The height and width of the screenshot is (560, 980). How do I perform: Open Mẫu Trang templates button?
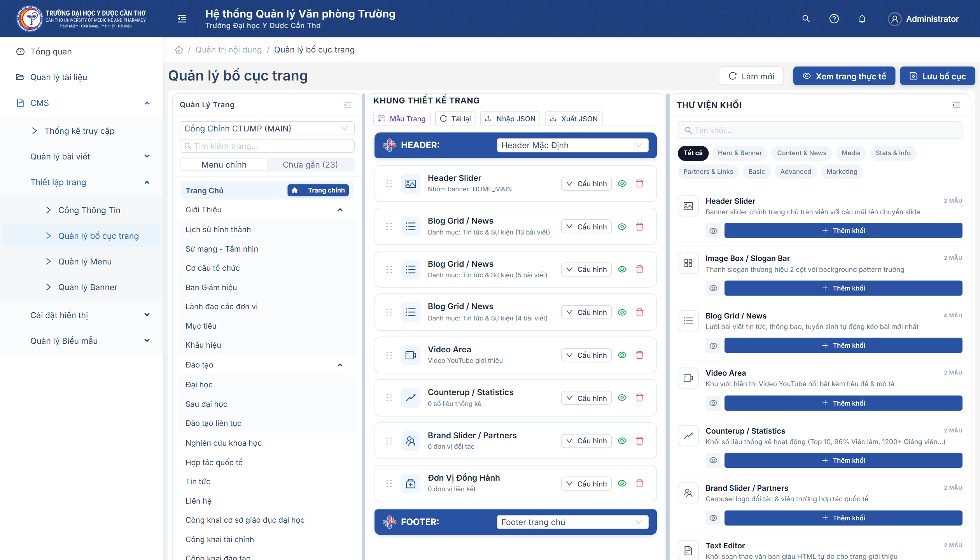(402, 119)
